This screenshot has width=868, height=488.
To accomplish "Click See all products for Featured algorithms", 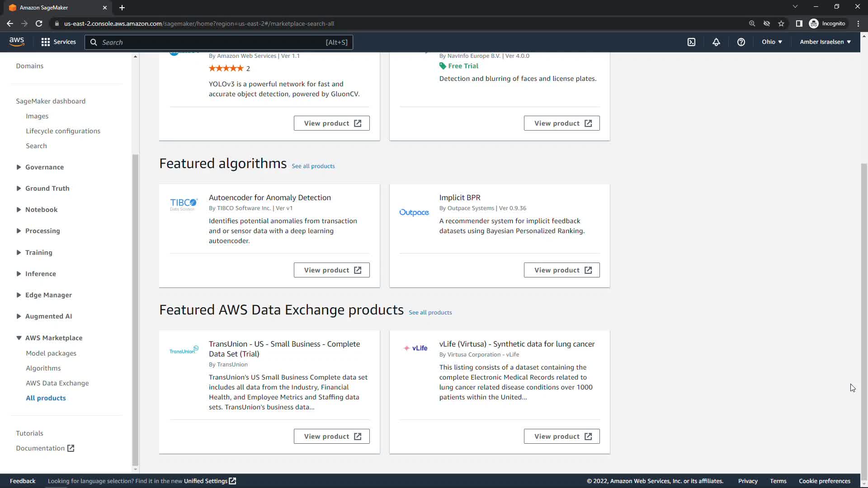I will click(313, 166).
